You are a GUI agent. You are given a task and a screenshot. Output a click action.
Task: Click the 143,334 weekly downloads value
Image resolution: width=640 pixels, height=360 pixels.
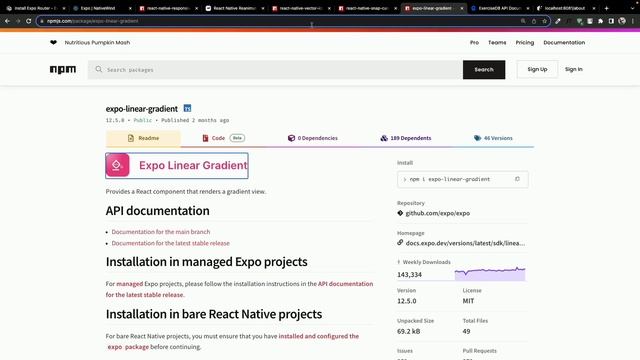tap(409, 275)
